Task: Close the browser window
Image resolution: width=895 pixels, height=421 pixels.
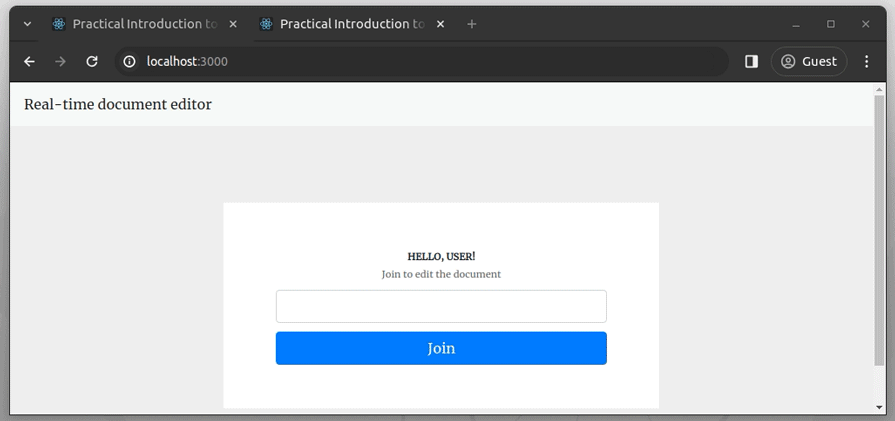Action: (x=865, y=24)
